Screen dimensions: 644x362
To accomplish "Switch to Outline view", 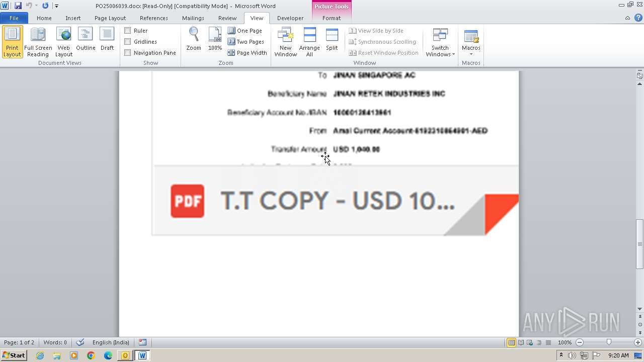I will pyautogui.click(x=86, y=39).
